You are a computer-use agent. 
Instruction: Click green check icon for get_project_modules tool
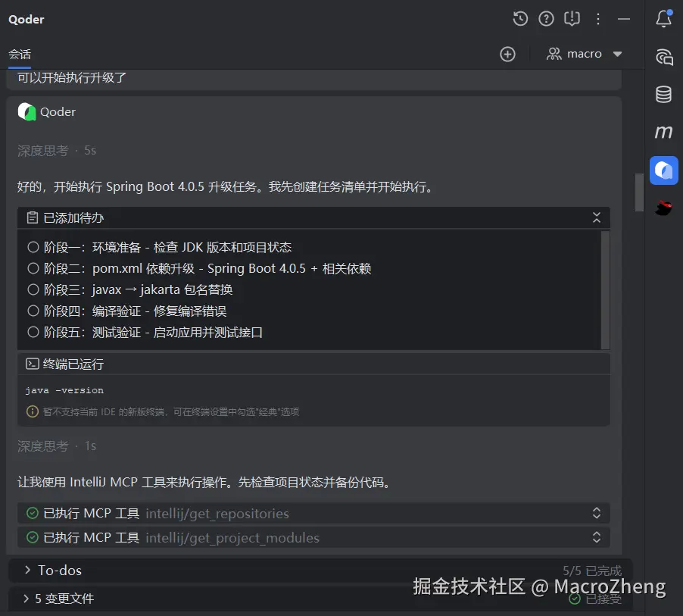33,537
